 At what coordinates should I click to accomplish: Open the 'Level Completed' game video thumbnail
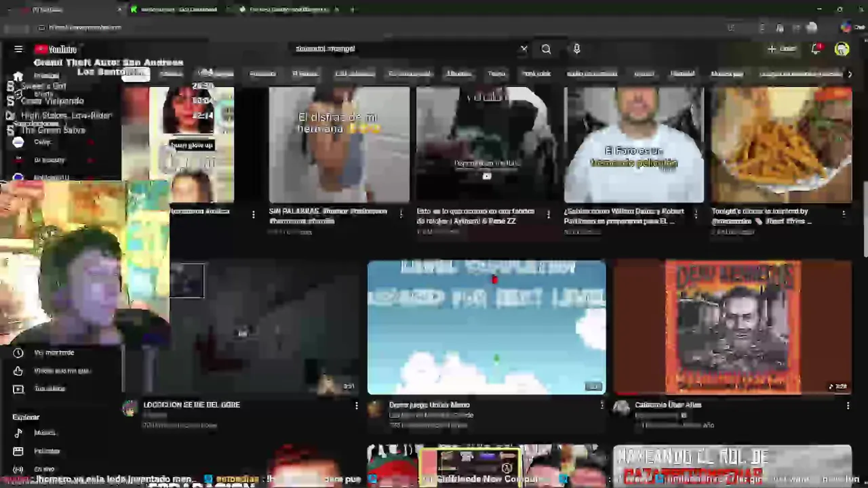pos(486,327)
